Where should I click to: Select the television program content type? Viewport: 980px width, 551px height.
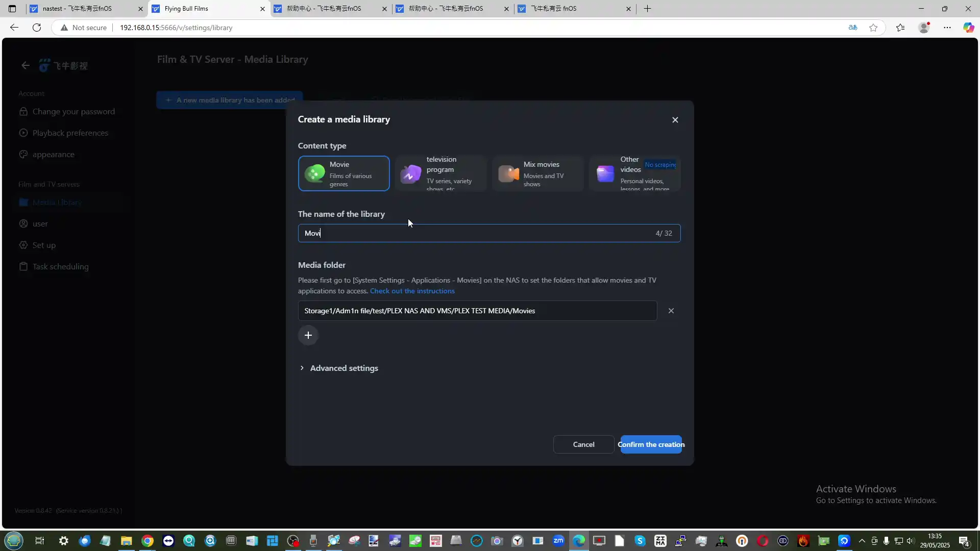point(440,173)
